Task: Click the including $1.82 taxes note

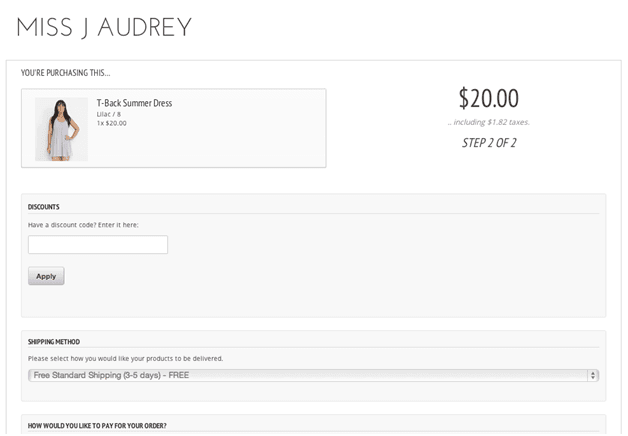Action: (488, 122)
